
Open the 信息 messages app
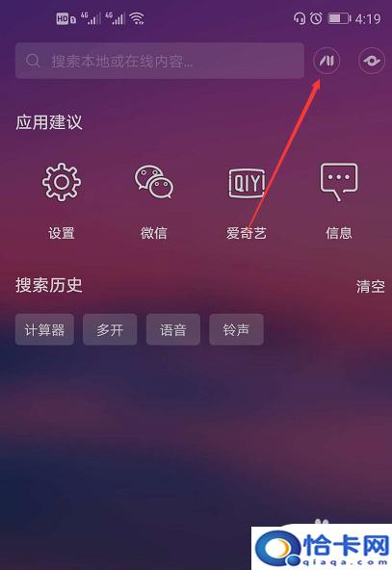click(339, 201)
